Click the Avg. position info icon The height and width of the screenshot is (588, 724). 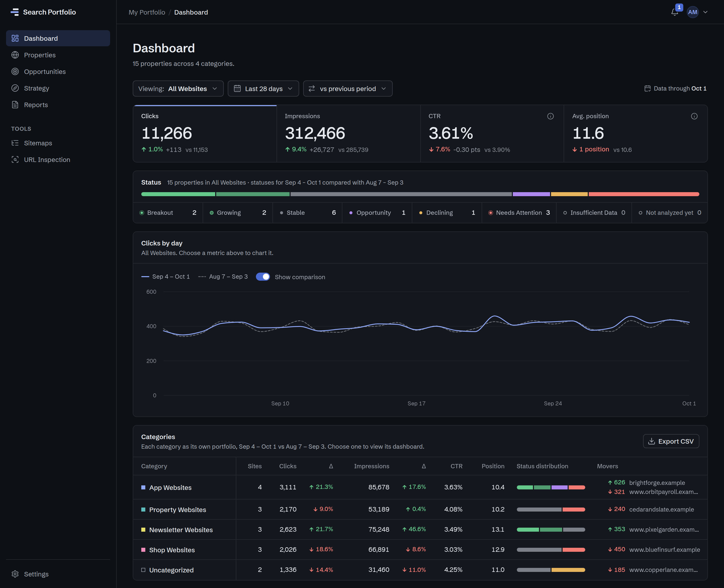click(694, 116)
